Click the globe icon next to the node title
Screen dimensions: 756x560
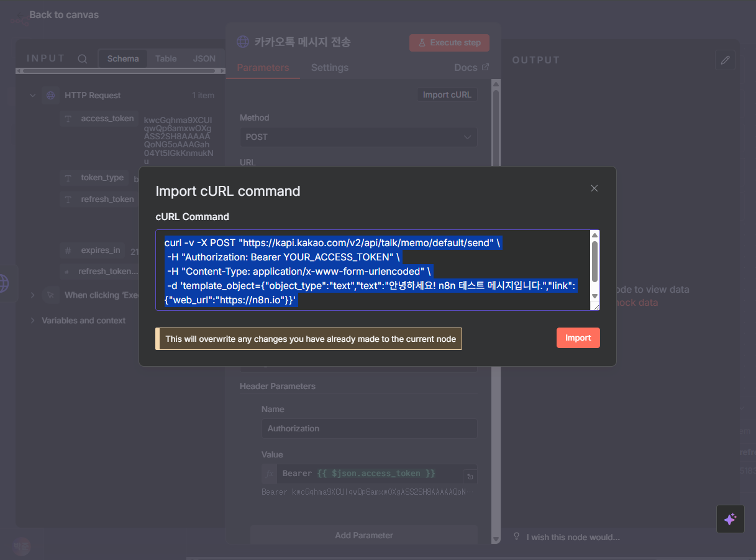pyautogui.click(x=243, y=42)
